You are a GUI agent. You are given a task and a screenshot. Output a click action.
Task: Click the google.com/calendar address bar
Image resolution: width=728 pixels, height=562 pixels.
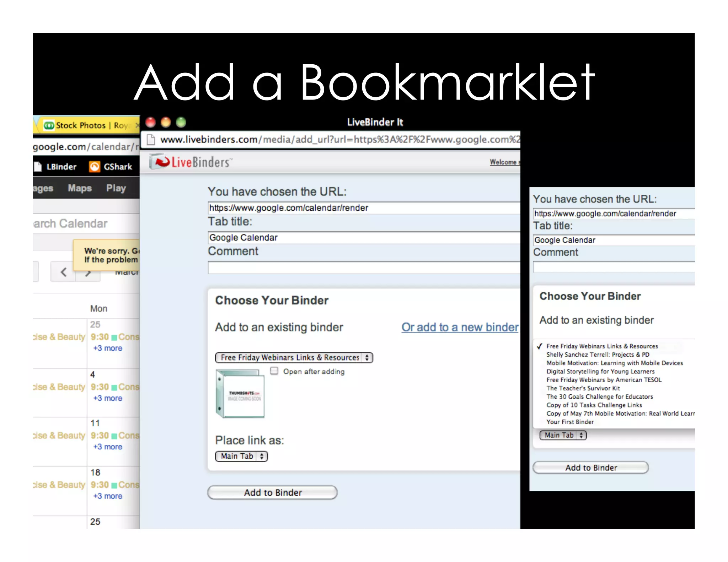pyautogui.click(x=86, y=147)
